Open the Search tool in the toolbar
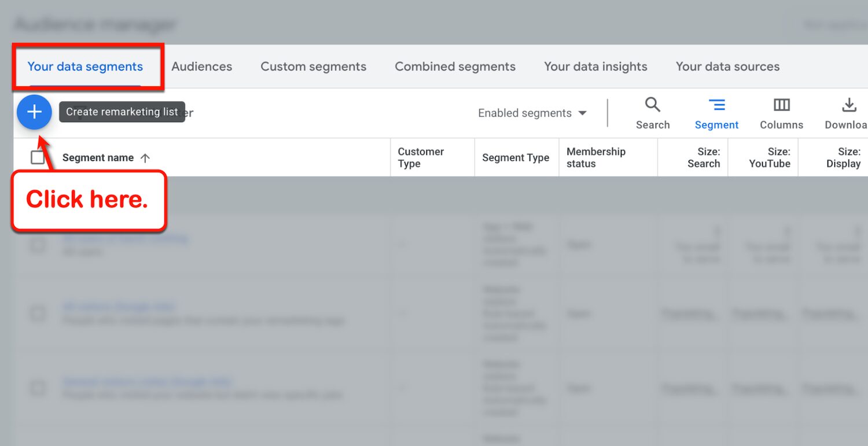This screenshot has width=868, height=446. click(x=653, y=113)
